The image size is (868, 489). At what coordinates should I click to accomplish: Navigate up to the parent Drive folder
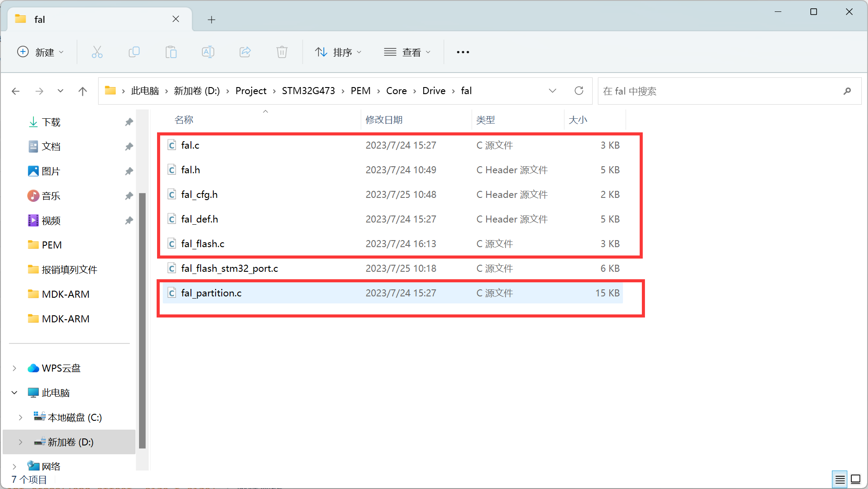[x=83, y=91]
